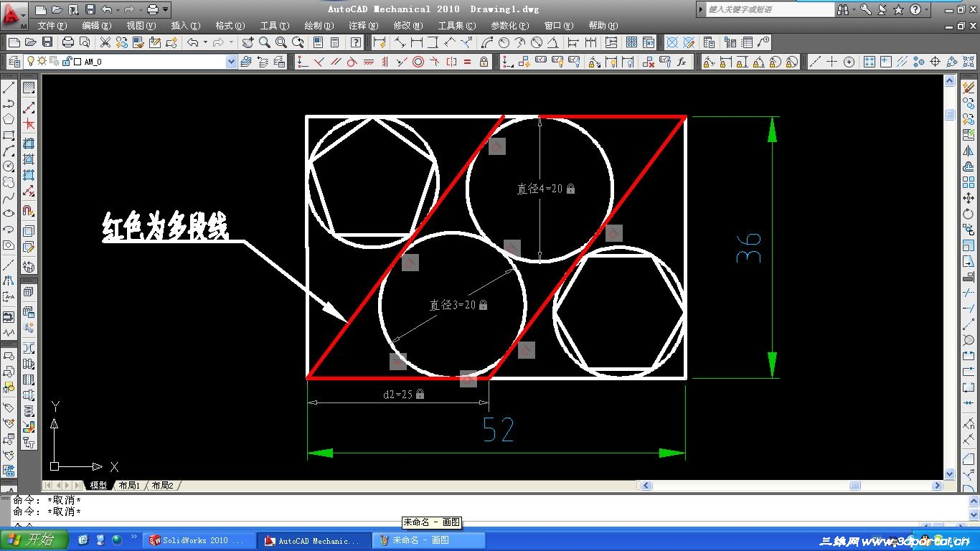980x551 pixels.
Task: Select the Polygon draw tool
Action: pos(9,119)
